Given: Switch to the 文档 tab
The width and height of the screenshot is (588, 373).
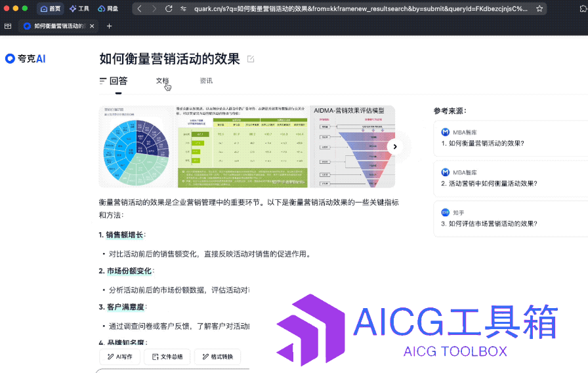Looking at the screenshot, I should pyautogui.click(x=162, y=81).
